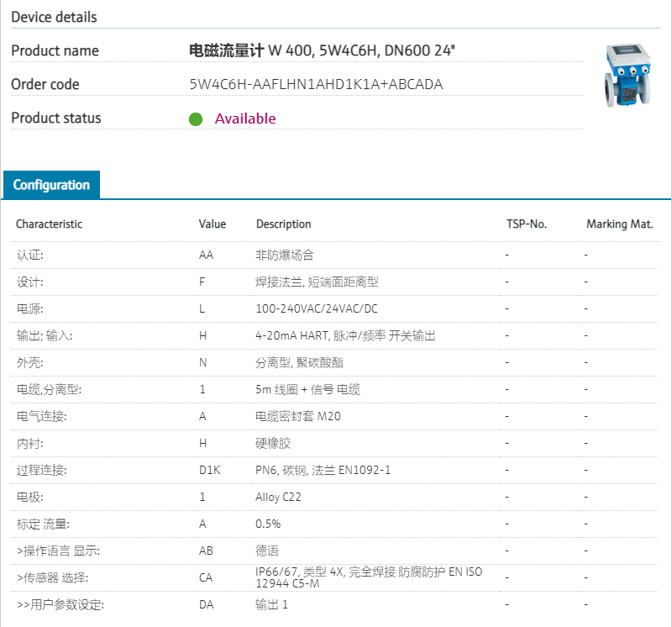Expand the >>用户参数设定 row

pyautogui.click(x=60, y=604)
